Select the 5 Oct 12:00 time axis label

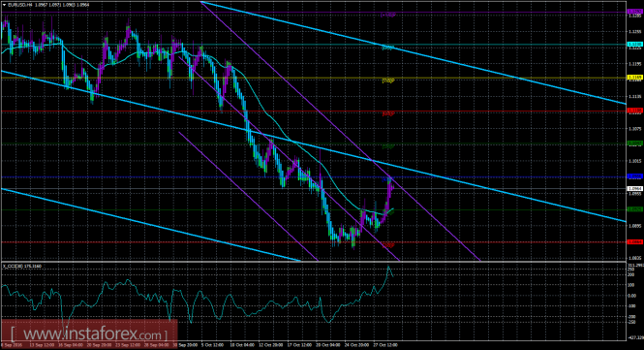click(x=211, y=345)
